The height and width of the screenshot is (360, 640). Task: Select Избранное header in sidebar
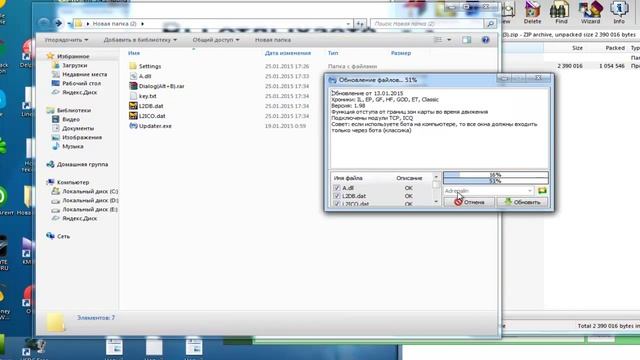click(x=73, y=56)
